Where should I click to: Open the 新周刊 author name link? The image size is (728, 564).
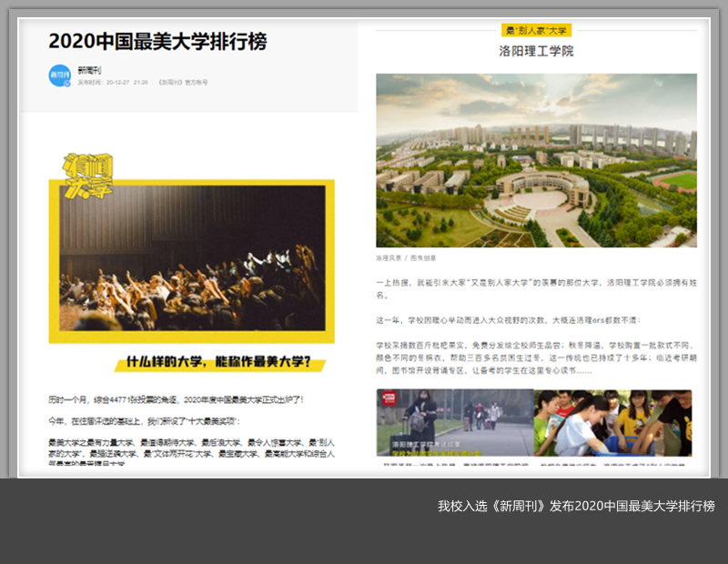pos(90,70)
